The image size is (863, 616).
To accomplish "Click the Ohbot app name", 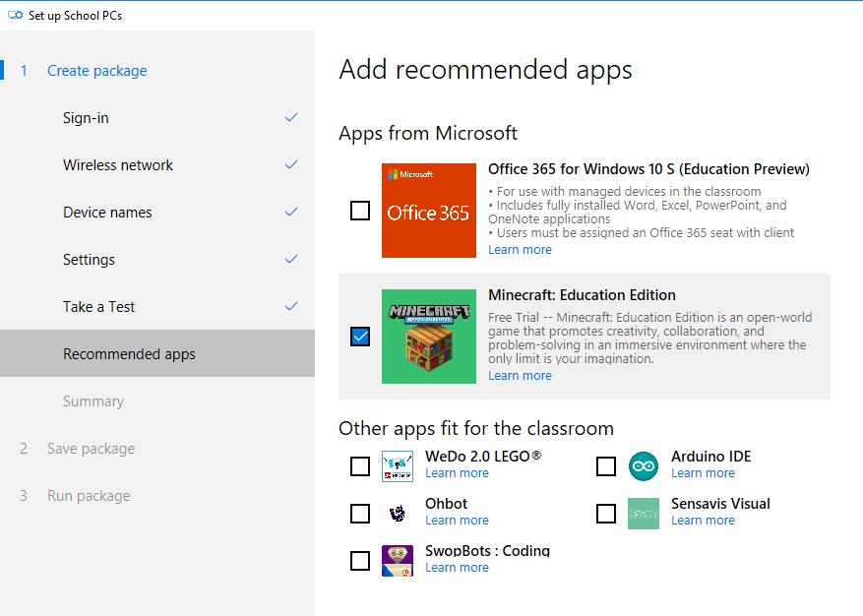I will (x=447, y=504).
